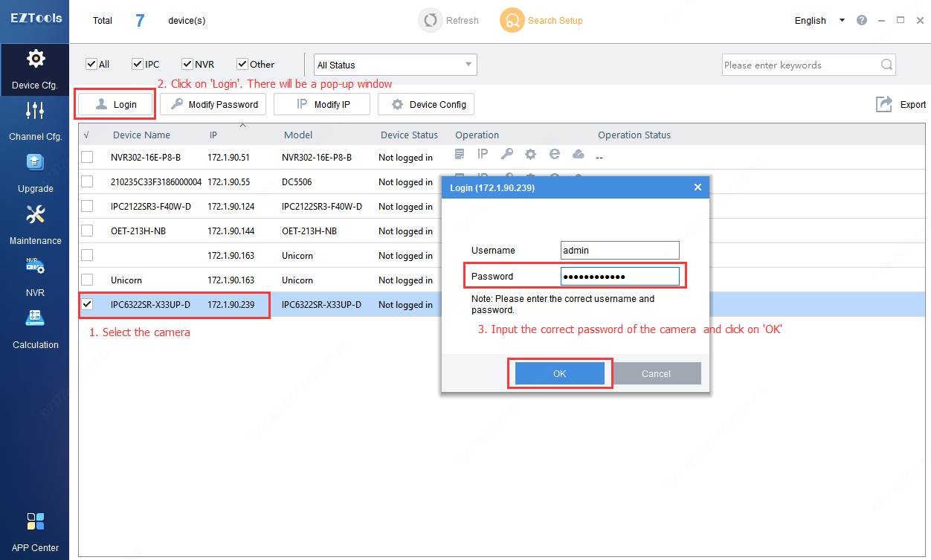Viewport: 931px width, 560px height.
Task: Click the gear config icon for NVR302-16E-P8-B
Action: coord(530,154)
